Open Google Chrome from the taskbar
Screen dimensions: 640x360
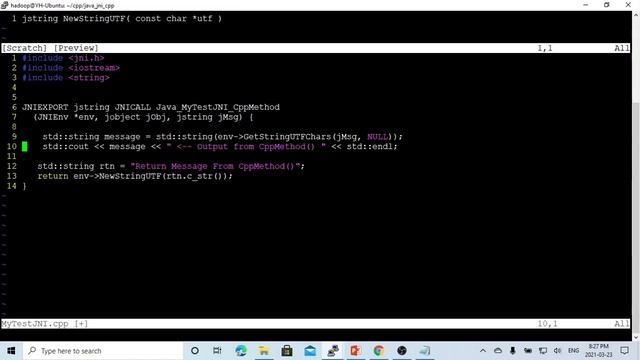[x=379, y=351]
